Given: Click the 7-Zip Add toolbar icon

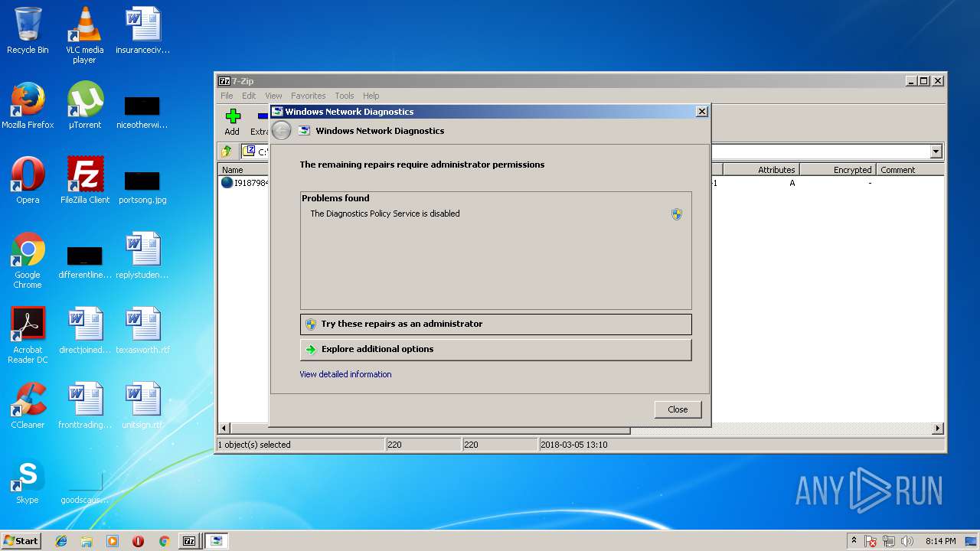Looking at the screenshot, I should [x=233, y=122].
